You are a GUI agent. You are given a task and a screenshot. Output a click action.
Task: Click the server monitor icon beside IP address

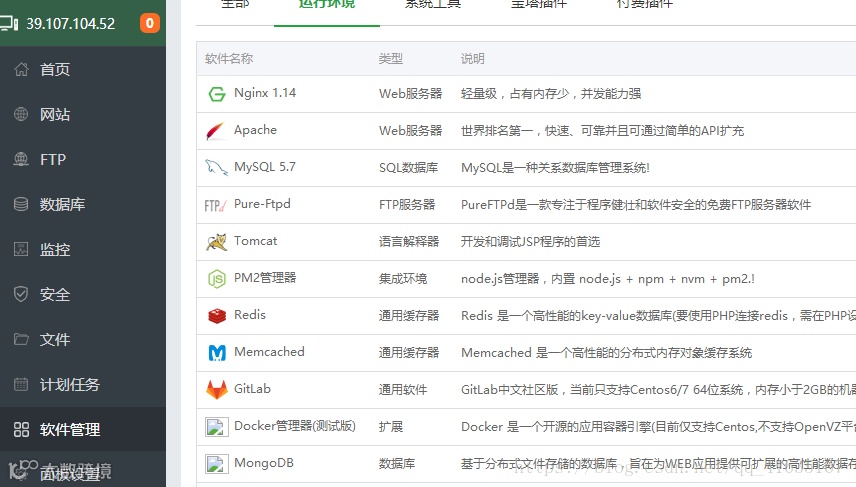9,23
